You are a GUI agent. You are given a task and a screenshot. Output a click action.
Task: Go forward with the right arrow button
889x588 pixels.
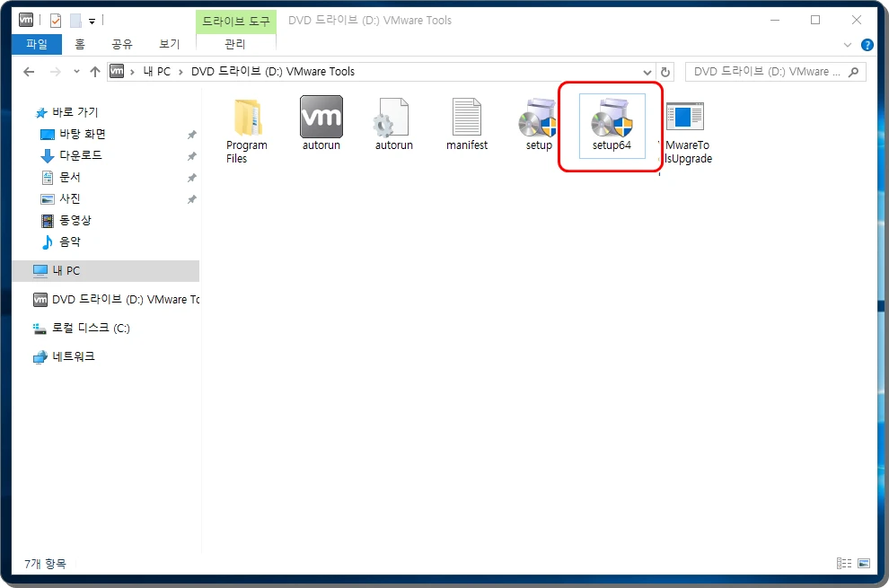tap(55, 72)
